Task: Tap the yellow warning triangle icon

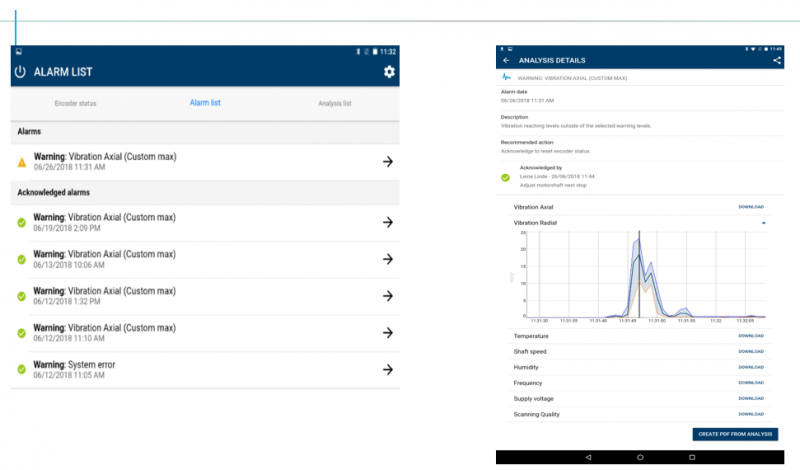Action: (x=22, y=162)
